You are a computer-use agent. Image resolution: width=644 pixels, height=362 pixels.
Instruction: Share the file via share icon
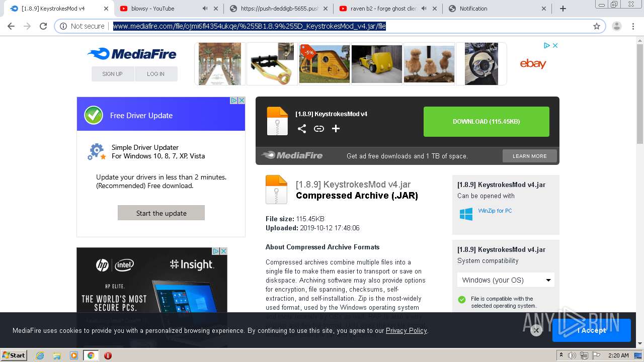tap(302, 129)
